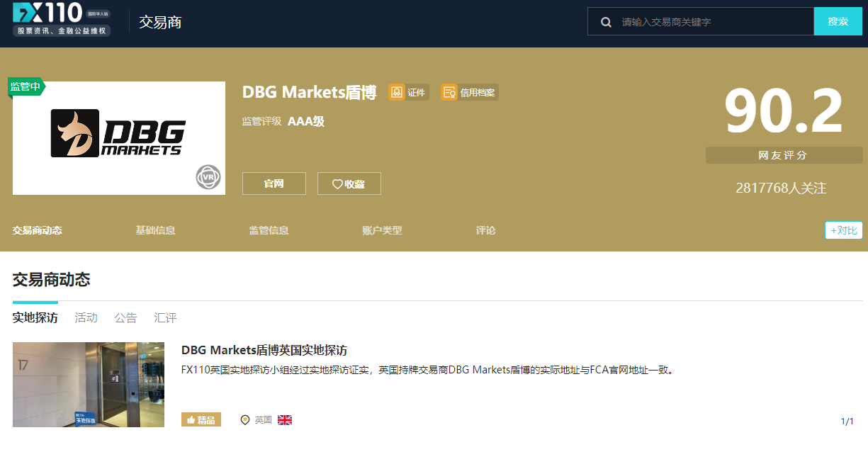Focus the broker keyword search field
This screenshot has width=868, height=452.
pyautogui.click(x=701, y=22)
